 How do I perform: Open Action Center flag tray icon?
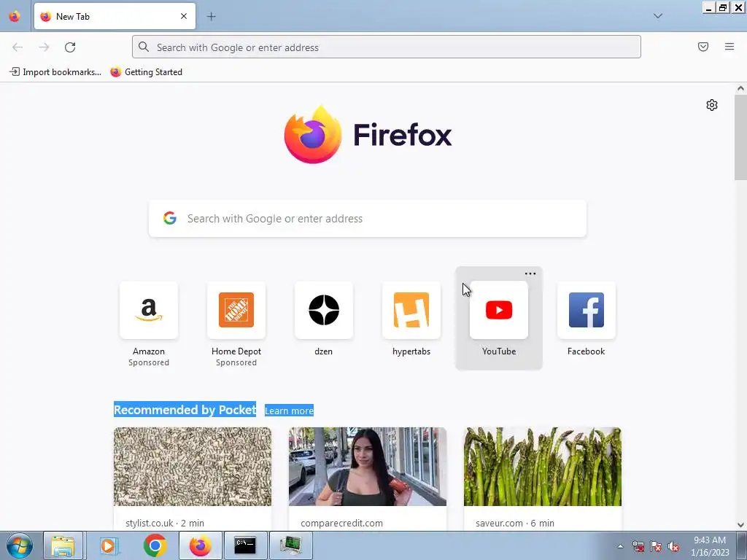pyautogui.click(x=656, y=546)
